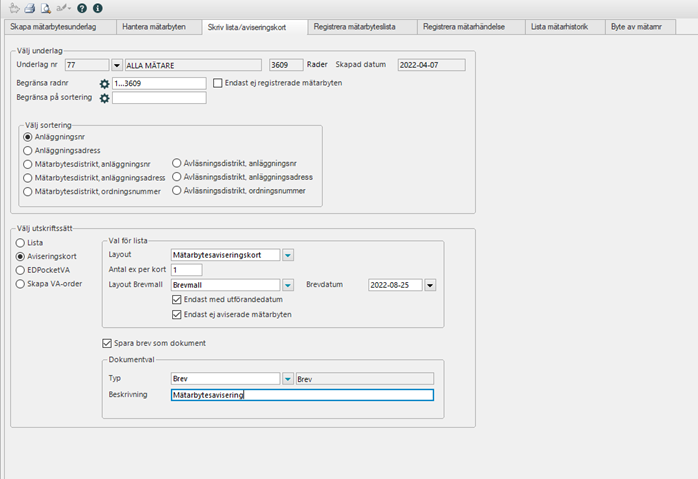
Task: Click the gear icon beside Begränsa radnr
Action: click(104, 83)
